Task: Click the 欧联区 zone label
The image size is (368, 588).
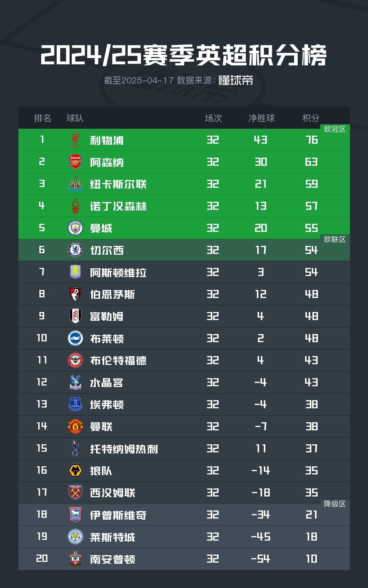Action: click(335, 239)
